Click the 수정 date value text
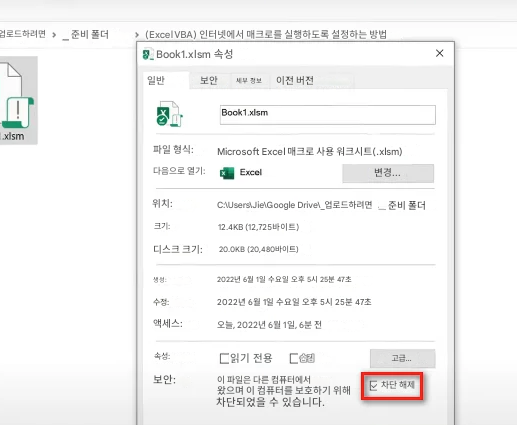This screenshot has width=517, height=425. (294, 302)
